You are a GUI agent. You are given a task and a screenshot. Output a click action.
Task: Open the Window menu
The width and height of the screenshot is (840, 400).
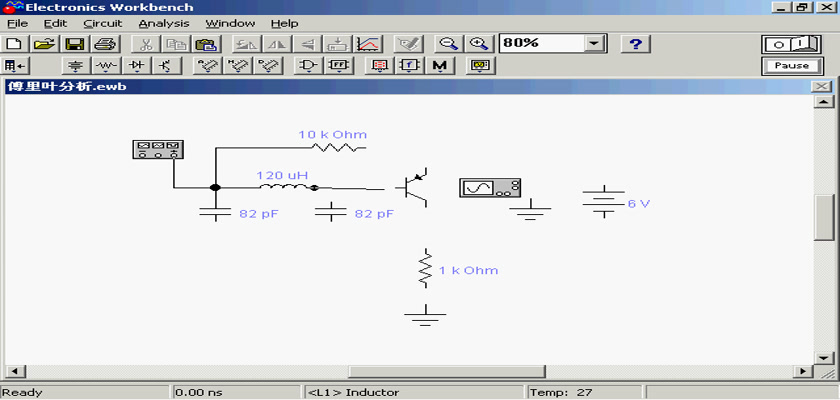click(x=230, y=24)
